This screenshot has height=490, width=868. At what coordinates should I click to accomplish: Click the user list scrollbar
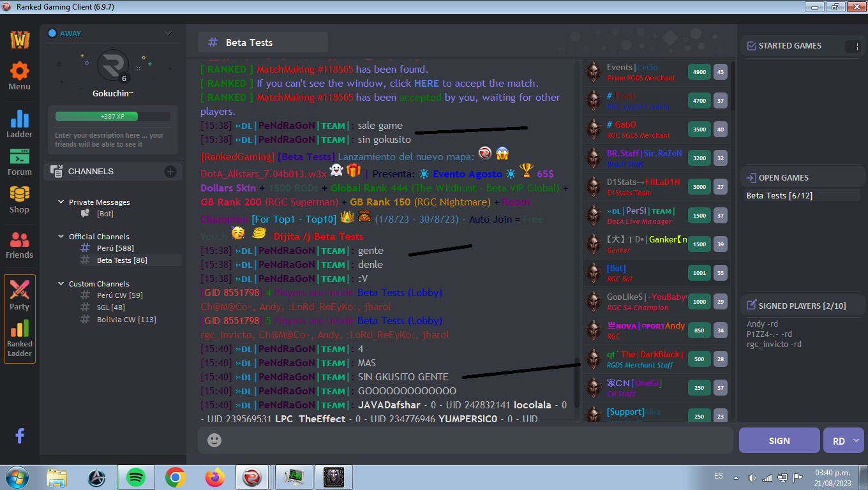click(x=733, y=85)
